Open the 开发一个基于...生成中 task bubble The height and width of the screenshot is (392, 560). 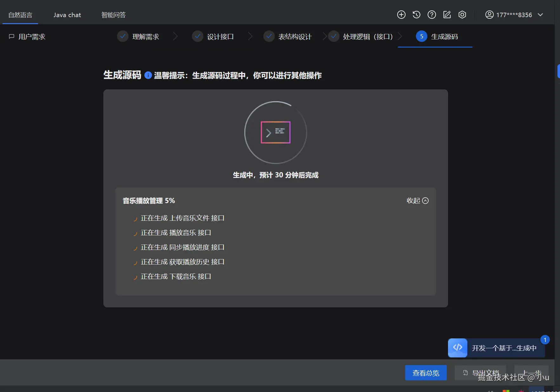tap(496, 348)
